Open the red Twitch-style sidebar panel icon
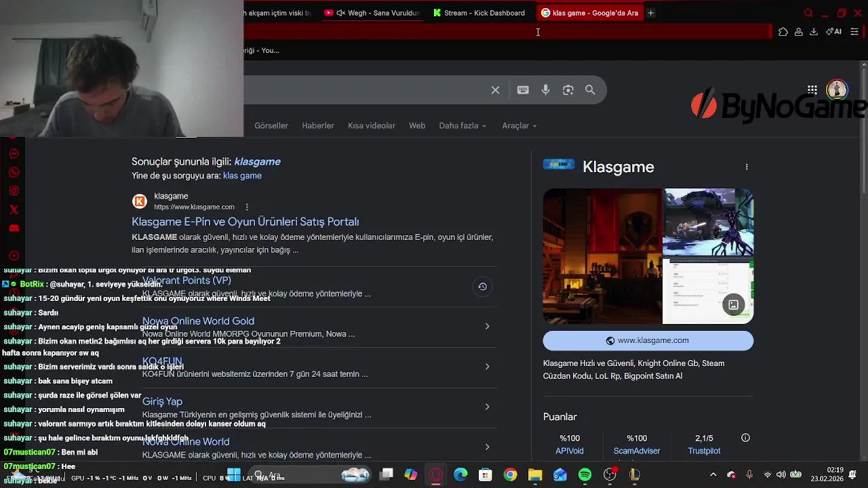Image resolution: width=868 pixels, height=488 pixels. pos(14,228)
